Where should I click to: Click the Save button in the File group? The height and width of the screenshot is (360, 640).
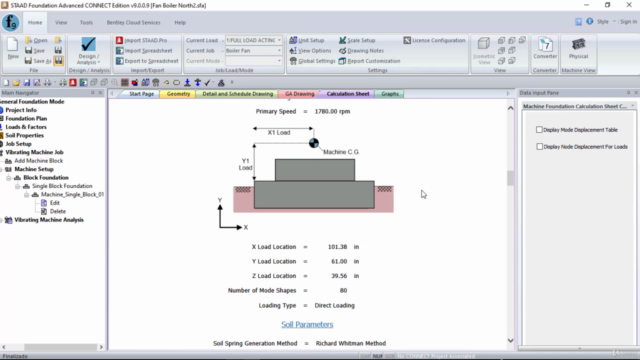pos(35,51)
